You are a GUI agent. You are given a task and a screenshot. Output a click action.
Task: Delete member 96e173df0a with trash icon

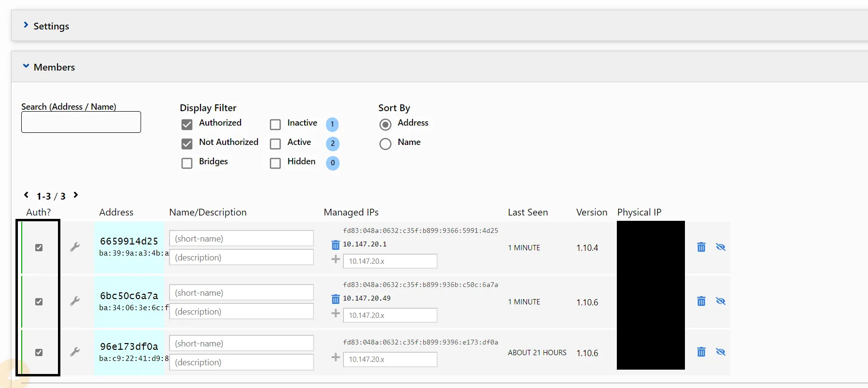pyautogui.click(x=701, y=352)
